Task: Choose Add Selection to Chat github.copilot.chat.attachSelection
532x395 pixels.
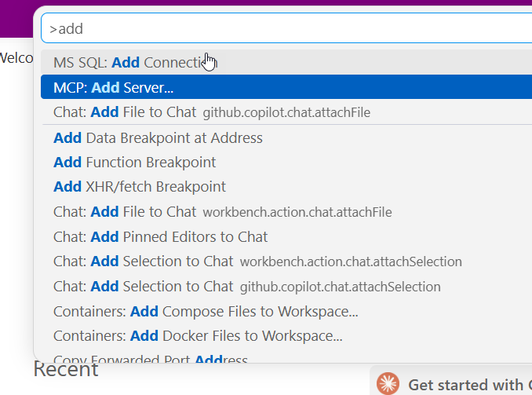Action: pyautogui.click(x=286, y=287)
